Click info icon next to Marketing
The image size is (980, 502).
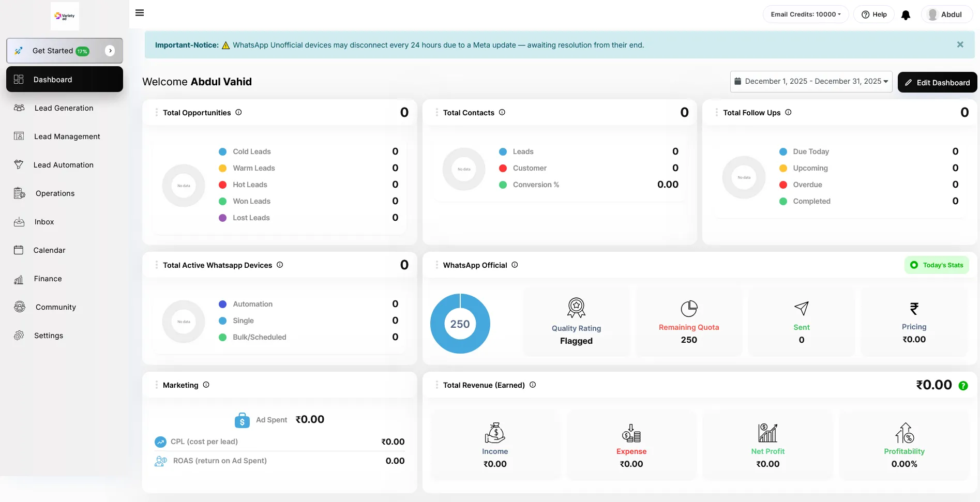coord(206,385)
